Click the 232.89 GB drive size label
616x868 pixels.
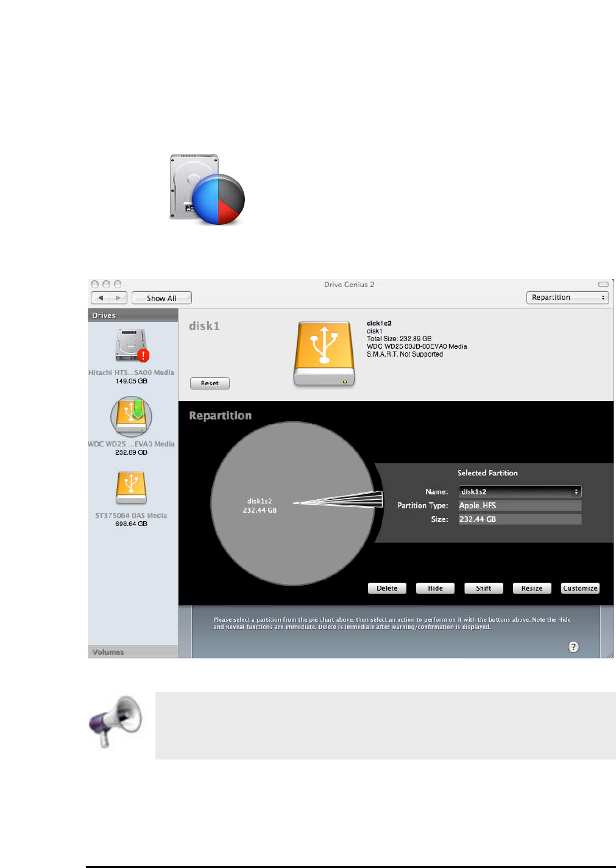point(131,452)
